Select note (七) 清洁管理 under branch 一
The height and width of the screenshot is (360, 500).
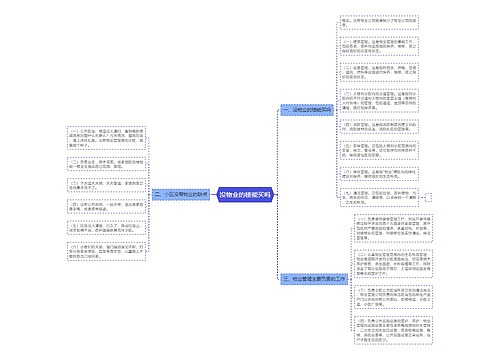point(379,197)
